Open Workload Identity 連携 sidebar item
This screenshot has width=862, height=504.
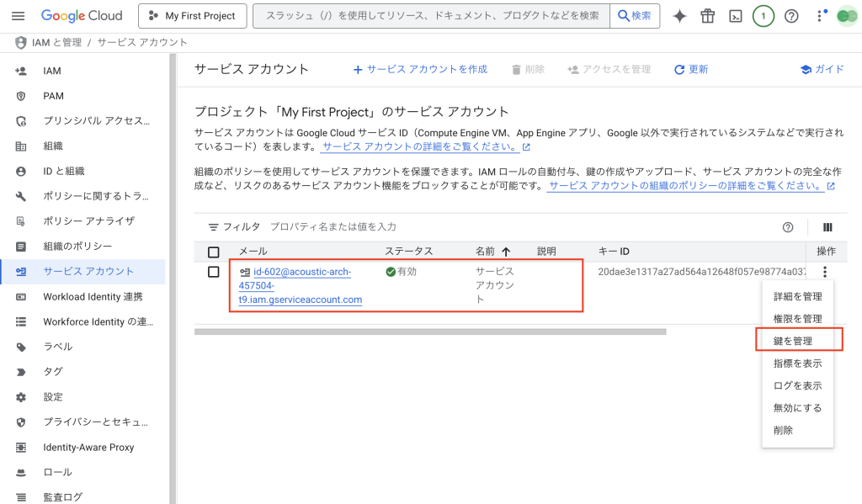(x=83, y=297)
